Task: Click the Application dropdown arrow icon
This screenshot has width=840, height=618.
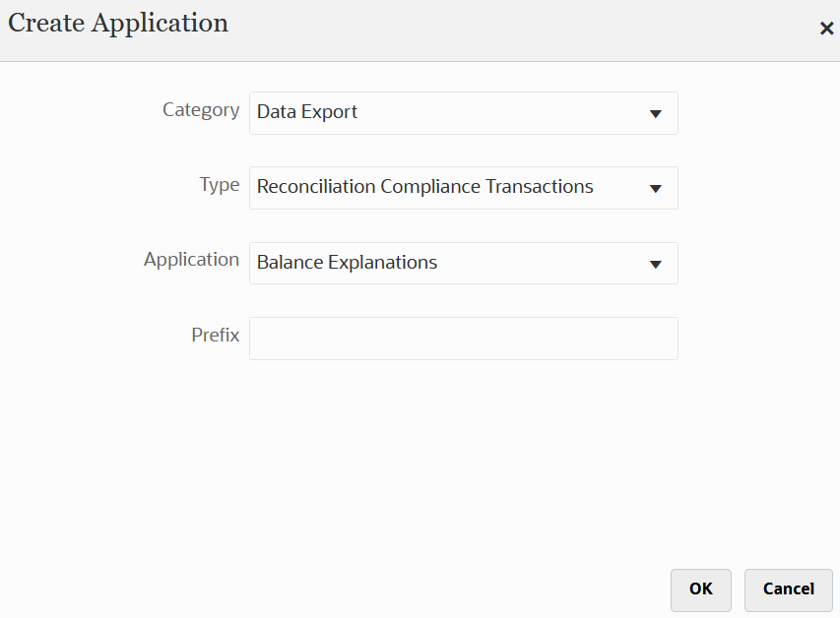Action: 656,263
